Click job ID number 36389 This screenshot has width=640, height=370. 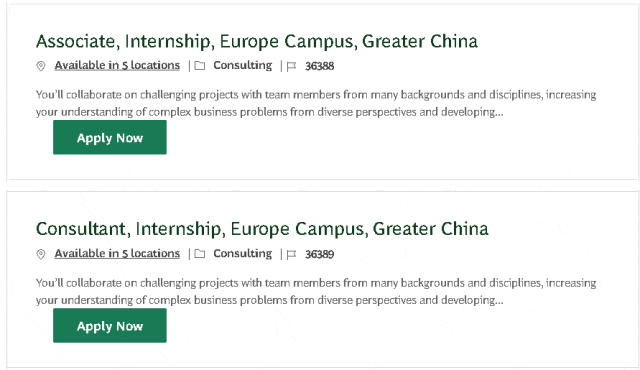320,254
